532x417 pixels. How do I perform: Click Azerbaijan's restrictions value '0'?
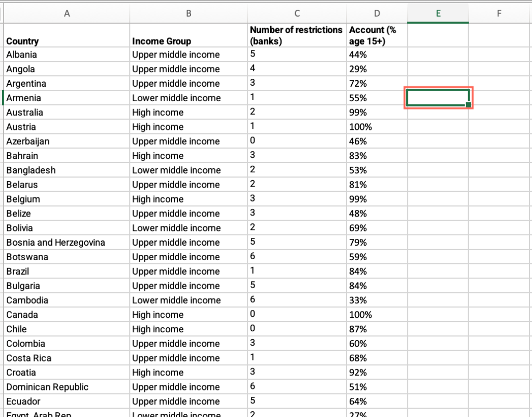point(297,141)
